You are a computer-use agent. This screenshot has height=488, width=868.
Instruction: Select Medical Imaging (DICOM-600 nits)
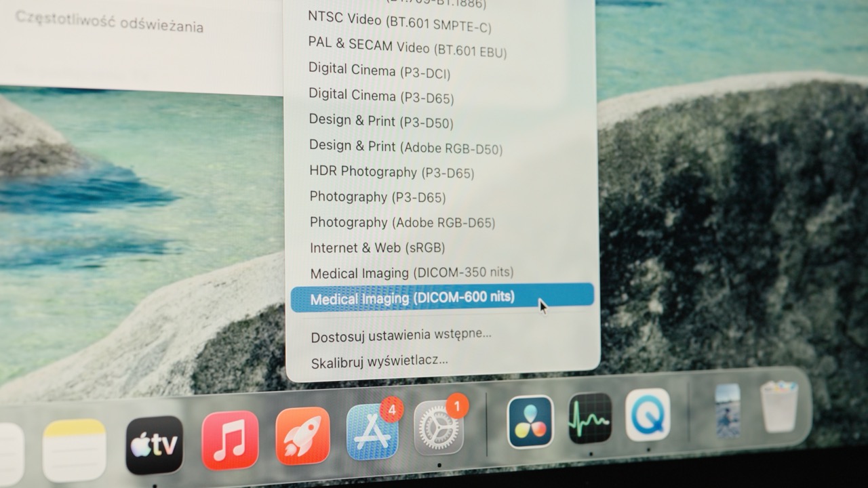pos(412,298)
